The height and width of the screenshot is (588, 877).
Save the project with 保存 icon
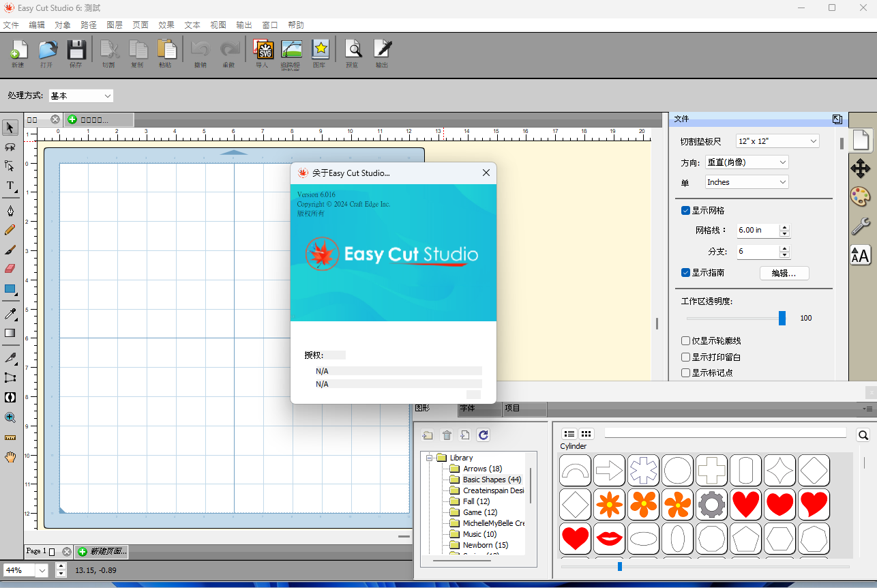pos(75,53)
